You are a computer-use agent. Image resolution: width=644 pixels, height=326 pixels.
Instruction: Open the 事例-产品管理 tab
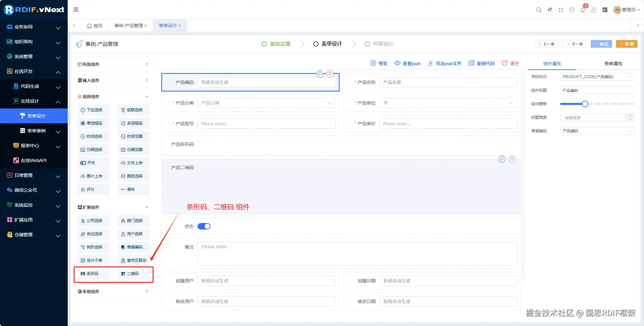(x=129, y=25)
